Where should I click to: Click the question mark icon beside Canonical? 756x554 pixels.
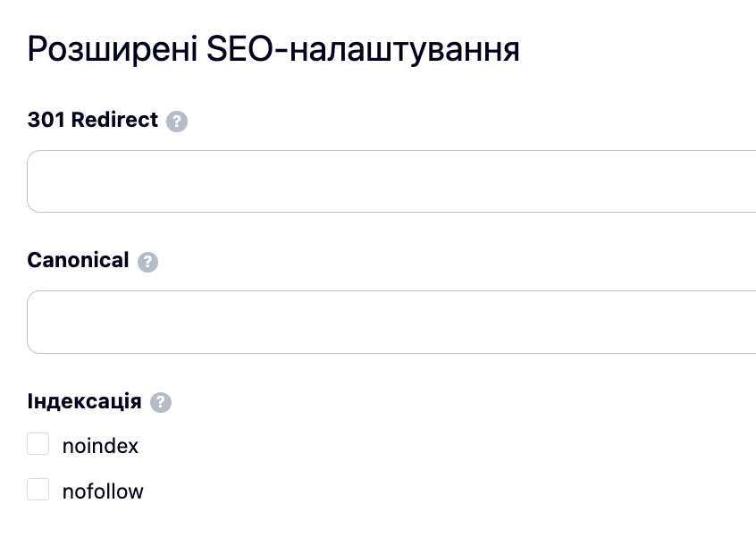[x=148, y=262]
